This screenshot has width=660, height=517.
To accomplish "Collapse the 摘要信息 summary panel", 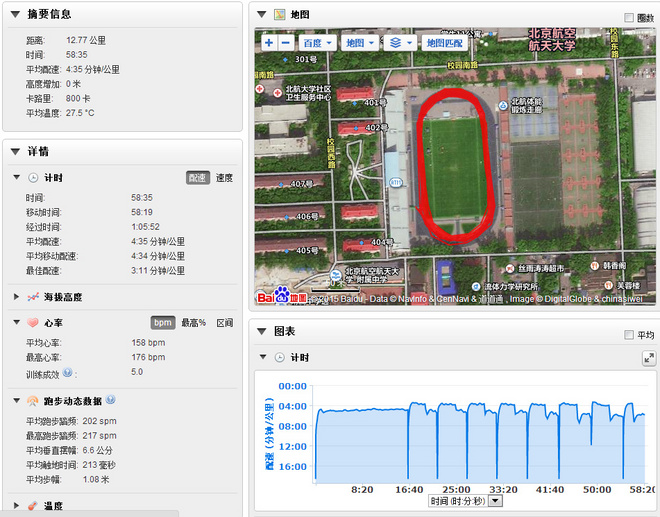I will click(x=15, y=14).
